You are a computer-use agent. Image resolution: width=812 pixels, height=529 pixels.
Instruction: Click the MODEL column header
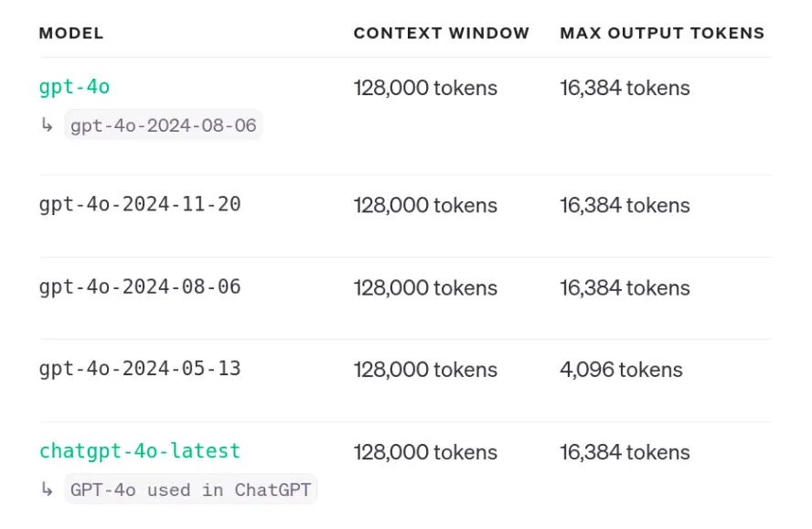tap(70, 33)
